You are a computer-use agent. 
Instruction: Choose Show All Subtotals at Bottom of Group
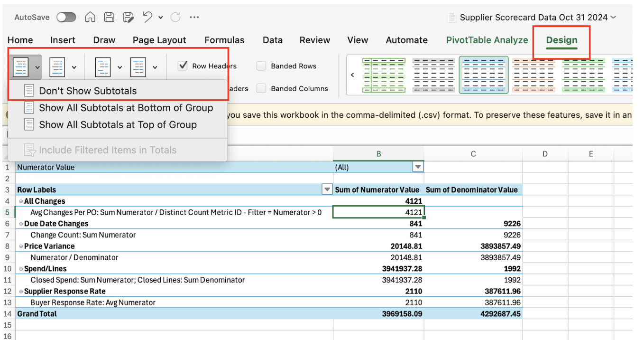coord(118,108)
